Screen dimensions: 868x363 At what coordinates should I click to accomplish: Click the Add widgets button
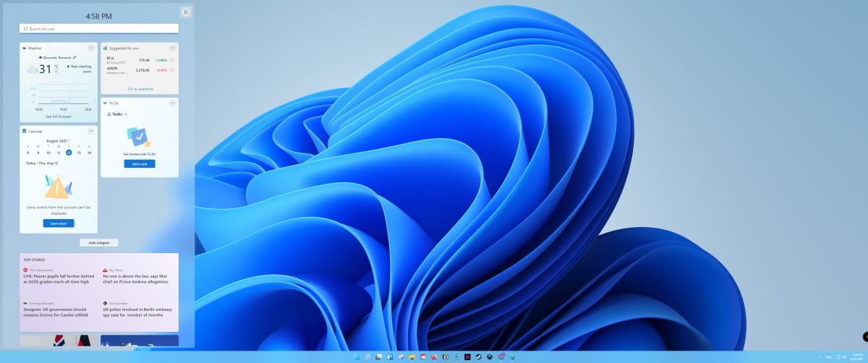click(x=99, y=243)
